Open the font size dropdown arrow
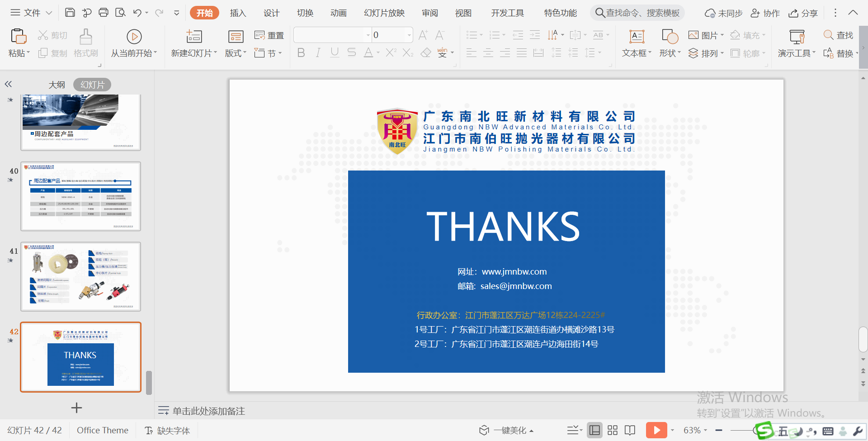The width and height of the screenshot is (868, 441). tap(409, 35)
